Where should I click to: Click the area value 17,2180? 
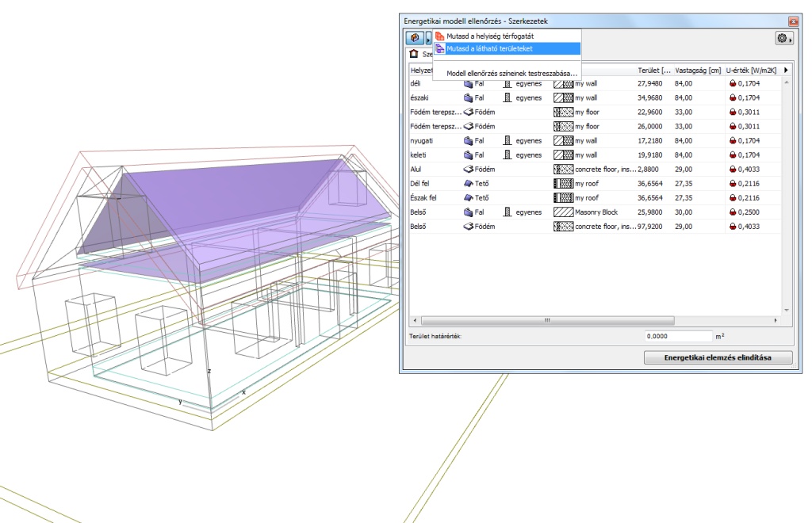(x=650, y=141)
